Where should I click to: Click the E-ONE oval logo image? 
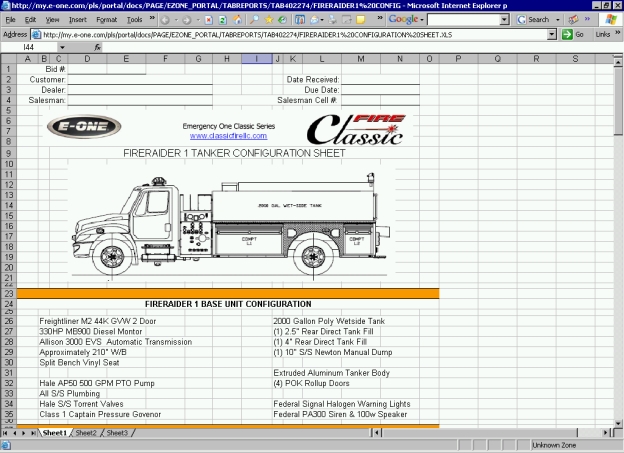pos(84,127)
